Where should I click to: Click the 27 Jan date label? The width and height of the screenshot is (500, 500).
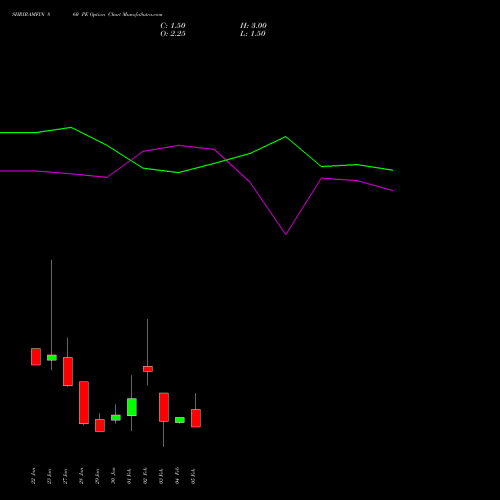[65, 476]
